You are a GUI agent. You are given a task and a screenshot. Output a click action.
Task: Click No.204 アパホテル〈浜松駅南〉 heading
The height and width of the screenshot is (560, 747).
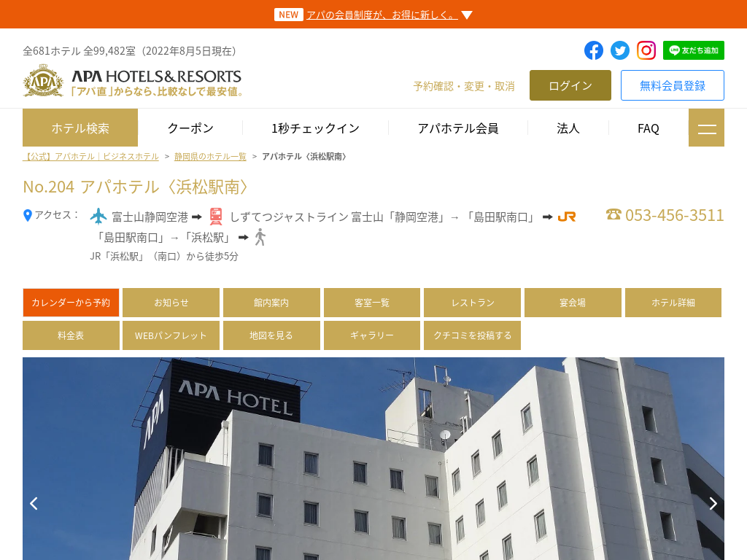[136, 187]
